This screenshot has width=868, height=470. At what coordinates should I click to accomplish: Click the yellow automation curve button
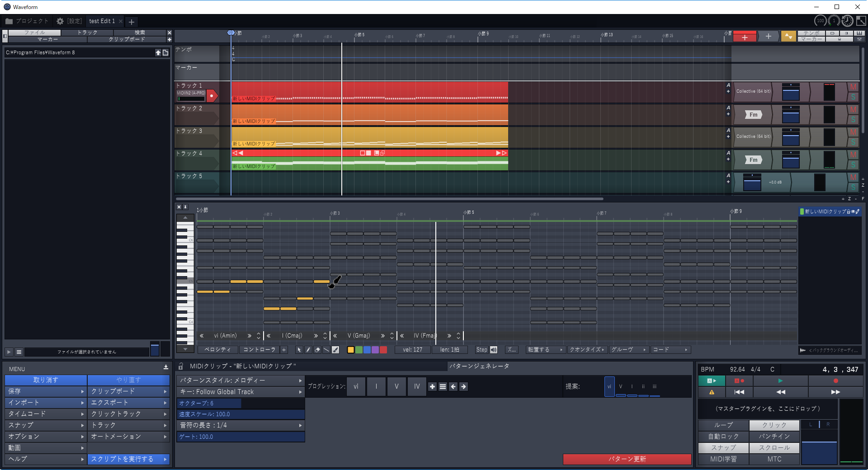click(788, 36)
